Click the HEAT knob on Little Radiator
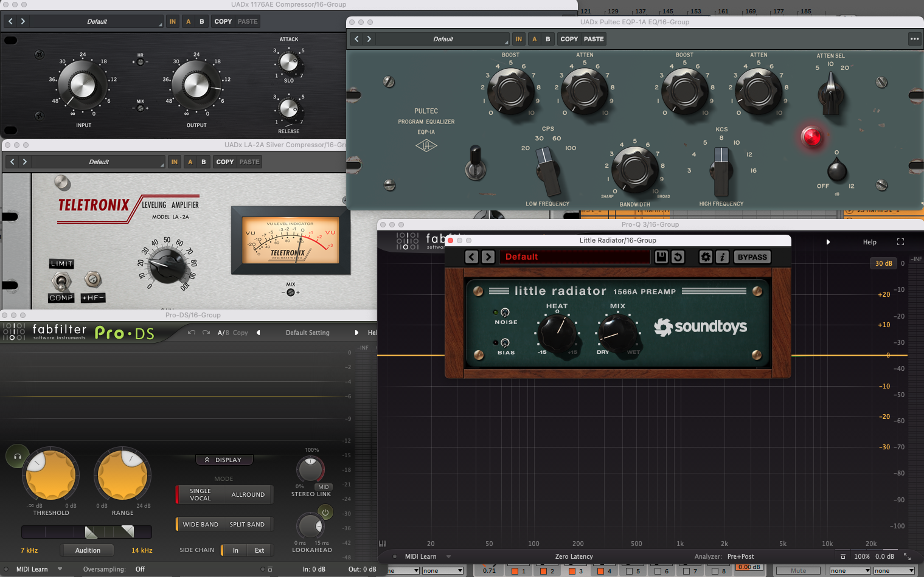Image resolution: width=924 pixels, height=577 pixels. point(557,333)
